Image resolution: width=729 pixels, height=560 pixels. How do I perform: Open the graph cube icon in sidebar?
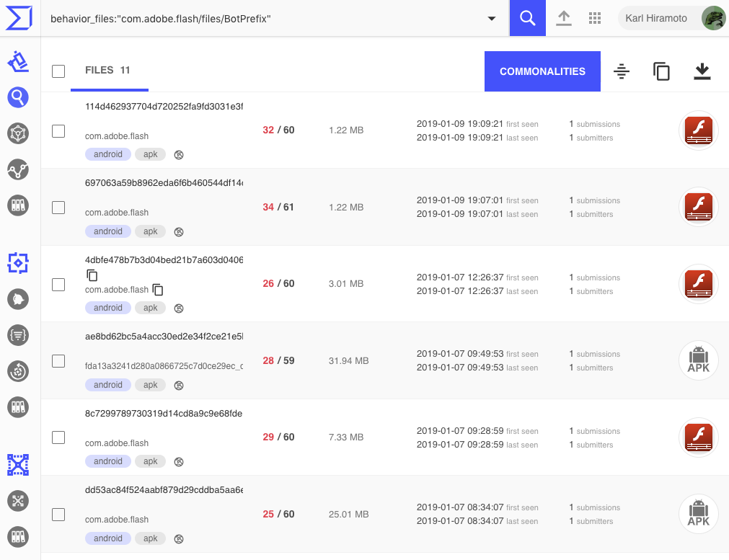[18, 133]
